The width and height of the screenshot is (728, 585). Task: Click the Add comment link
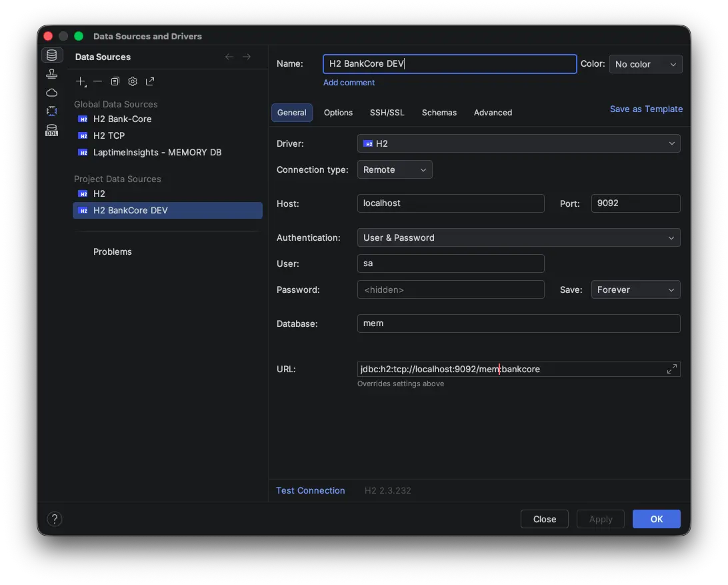click(349, 82)
